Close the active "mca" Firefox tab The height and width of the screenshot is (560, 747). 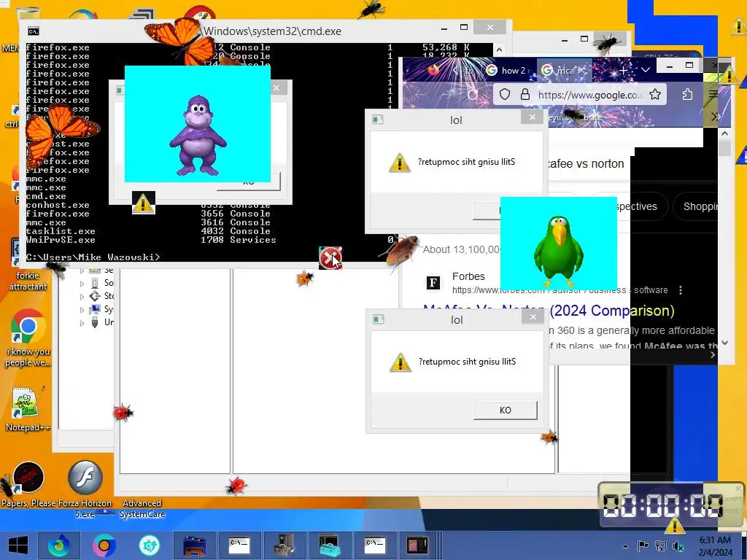click(582, 71)
